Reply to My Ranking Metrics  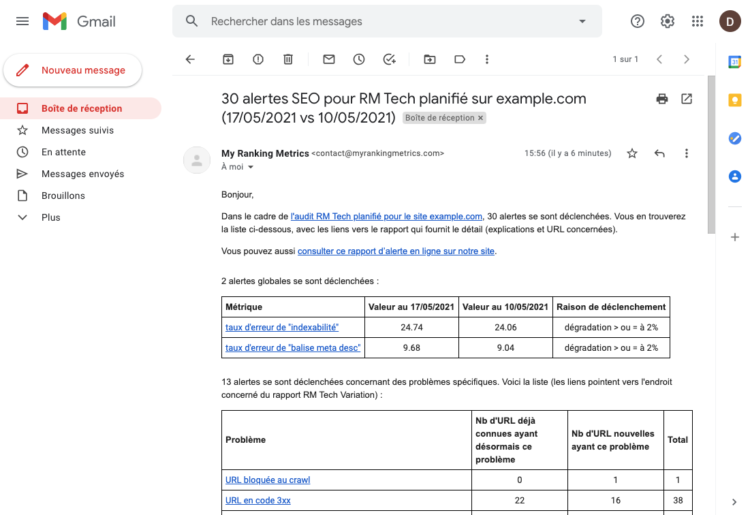(660, 153)
